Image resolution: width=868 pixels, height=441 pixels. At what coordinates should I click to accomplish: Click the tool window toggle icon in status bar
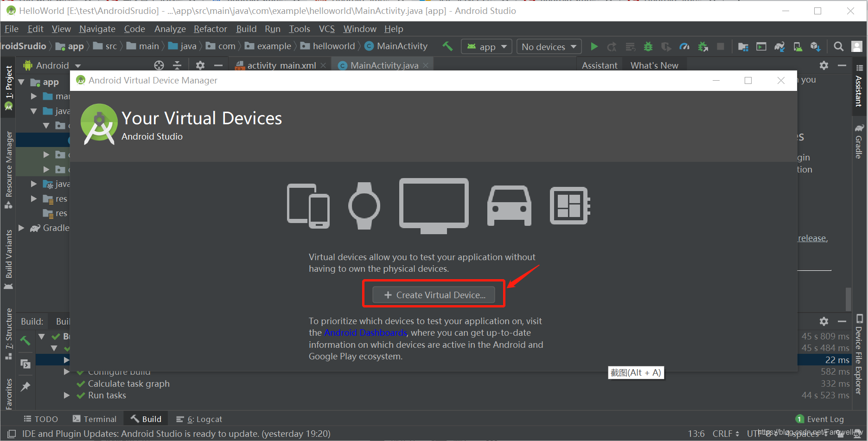(11, 434)
